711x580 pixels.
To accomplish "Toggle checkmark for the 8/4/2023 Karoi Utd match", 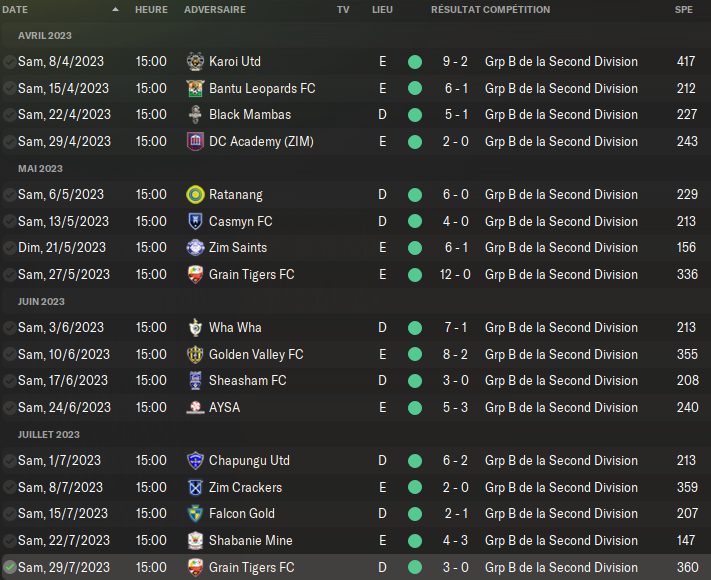I will coord(9,62).
